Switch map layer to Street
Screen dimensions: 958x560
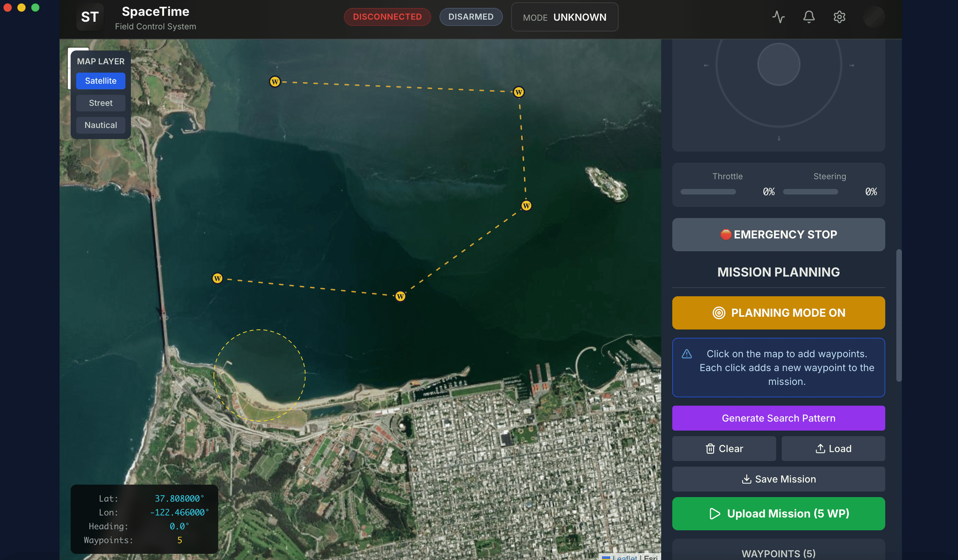click(x=101, y=103)
